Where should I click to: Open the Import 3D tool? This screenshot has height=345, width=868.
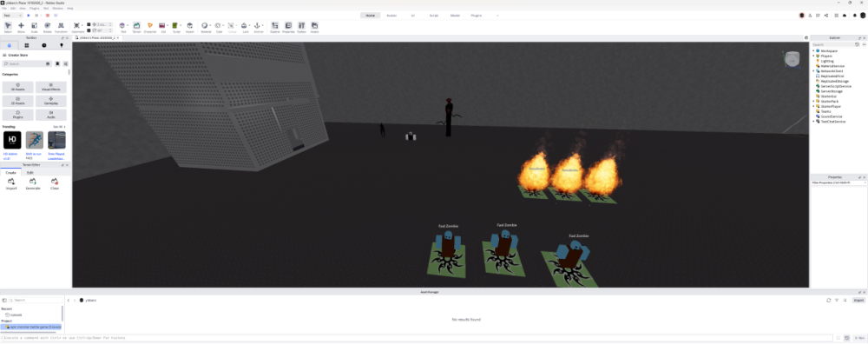point(190,28)
